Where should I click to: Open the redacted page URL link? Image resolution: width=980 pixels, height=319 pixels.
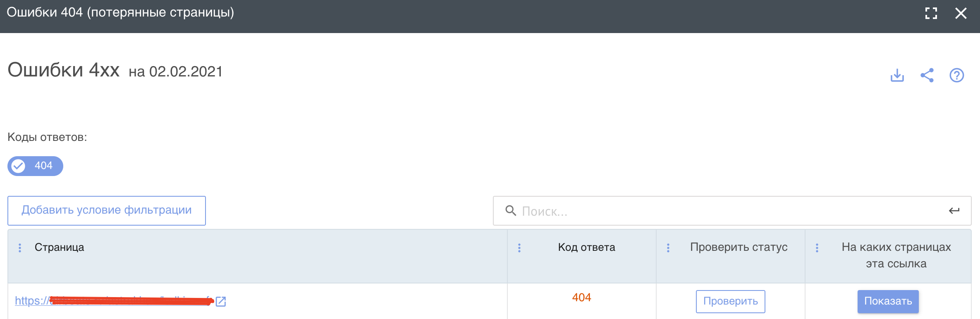pyautogui.click(x=112, y=301)
